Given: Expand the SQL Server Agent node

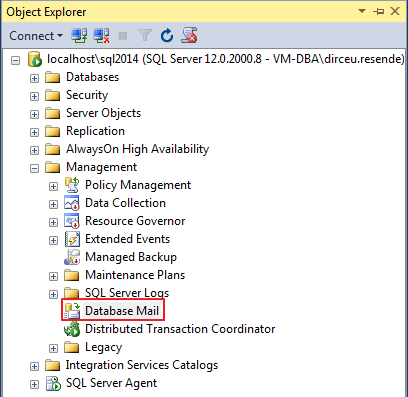Looking at the screenshot, I should pyautogui.click(x=34, y=384).
